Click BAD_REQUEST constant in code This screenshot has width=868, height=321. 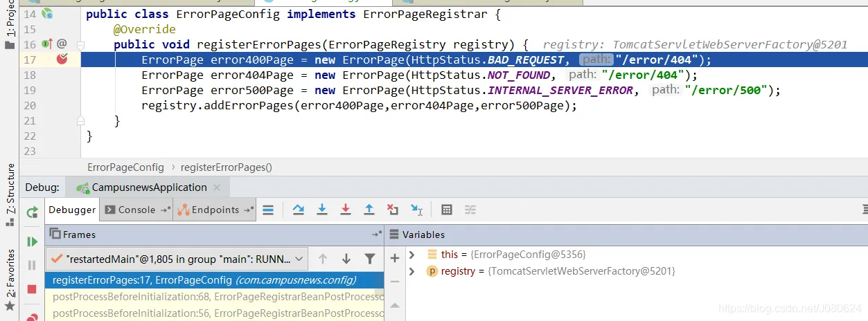tap(526, 59)
